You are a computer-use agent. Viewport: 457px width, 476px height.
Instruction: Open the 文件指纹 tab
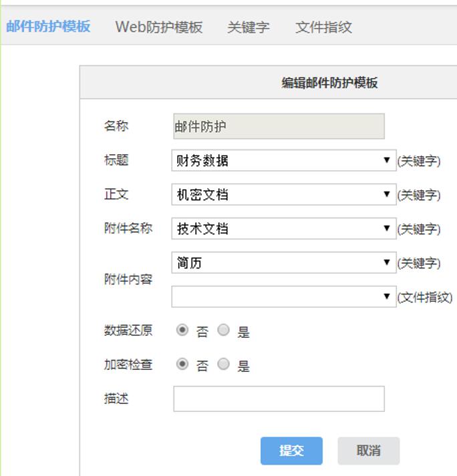tap(323, 27)
